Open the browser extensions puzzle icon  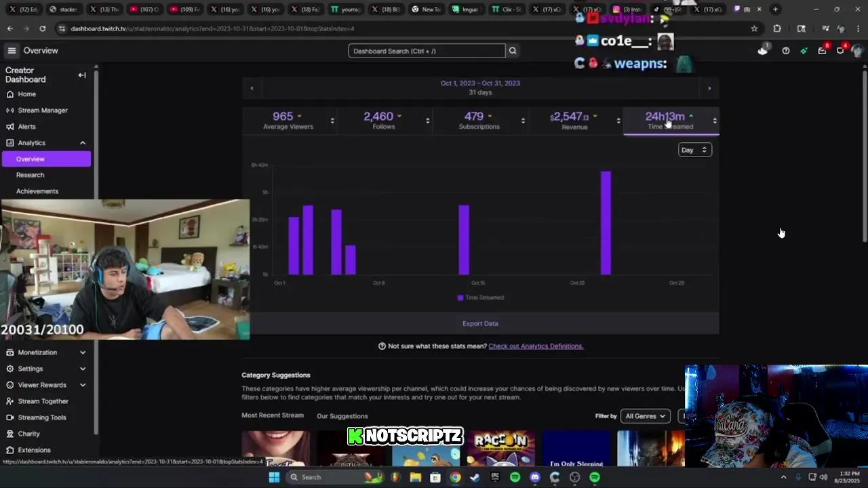pos(777,28)
